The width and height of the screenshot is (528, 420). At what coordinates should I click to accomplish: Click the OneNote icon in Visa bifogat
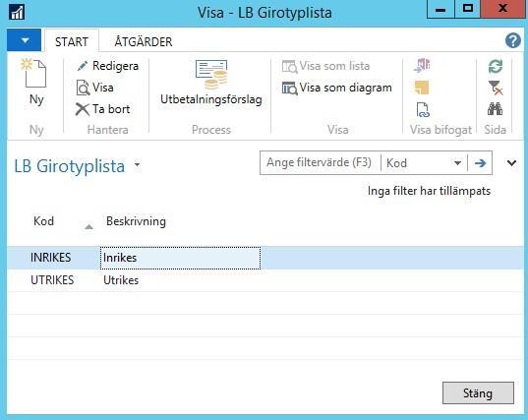422,65
